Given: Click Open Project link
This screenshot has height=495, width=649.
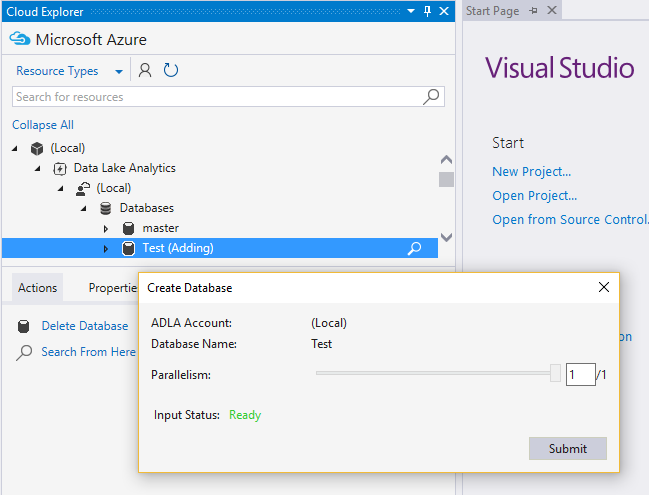Looking at the screenshot, I should pyautogui.click(x=534, y=195).
